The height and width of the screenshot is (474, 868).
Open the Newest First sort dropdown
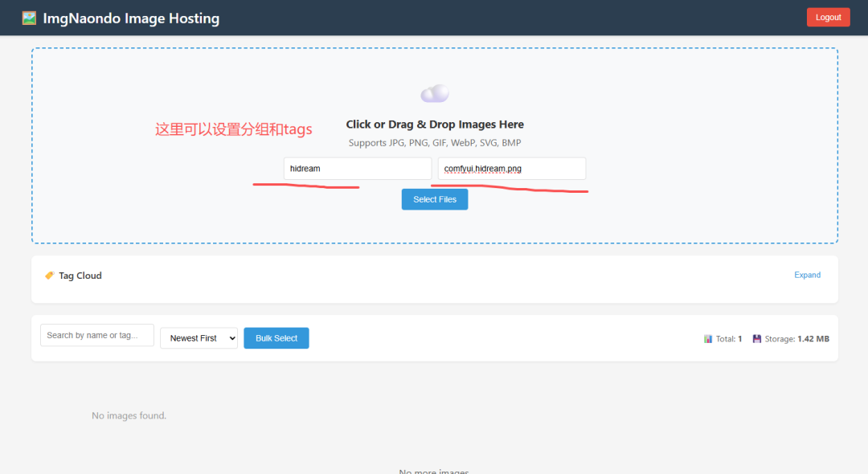click(199, 338)
